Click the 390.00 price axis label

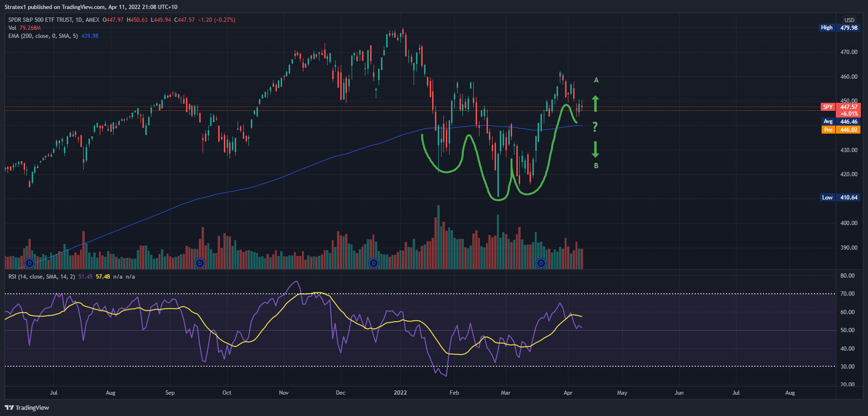849,247
